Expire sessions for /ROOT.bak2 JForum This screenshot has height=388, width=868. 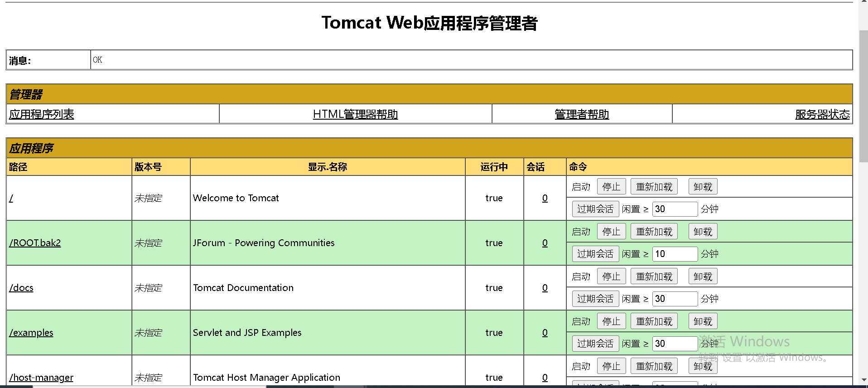click(x=595, y=254)
